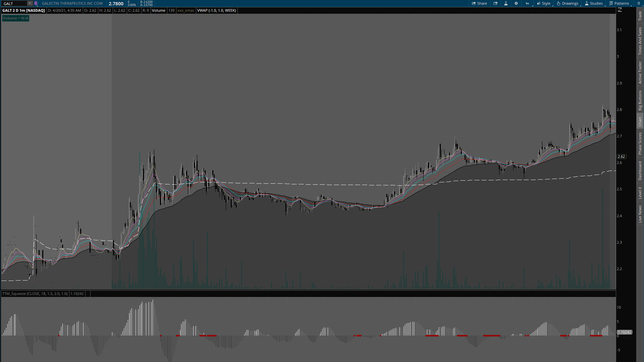644x362 pixels.
Task: Click the purple symbol link icon
Action: (36, 3)
